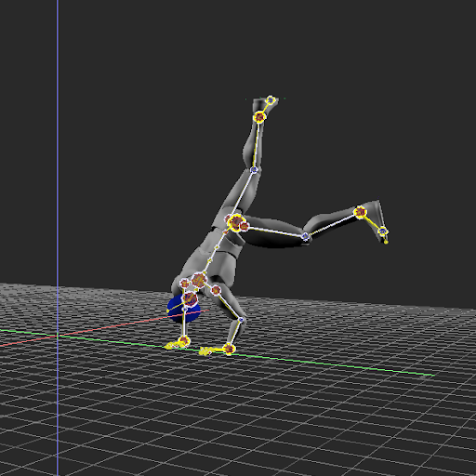Click the ankle joint of the upright leg
This screenshot has width=476, height=476.
pos(259,117)
